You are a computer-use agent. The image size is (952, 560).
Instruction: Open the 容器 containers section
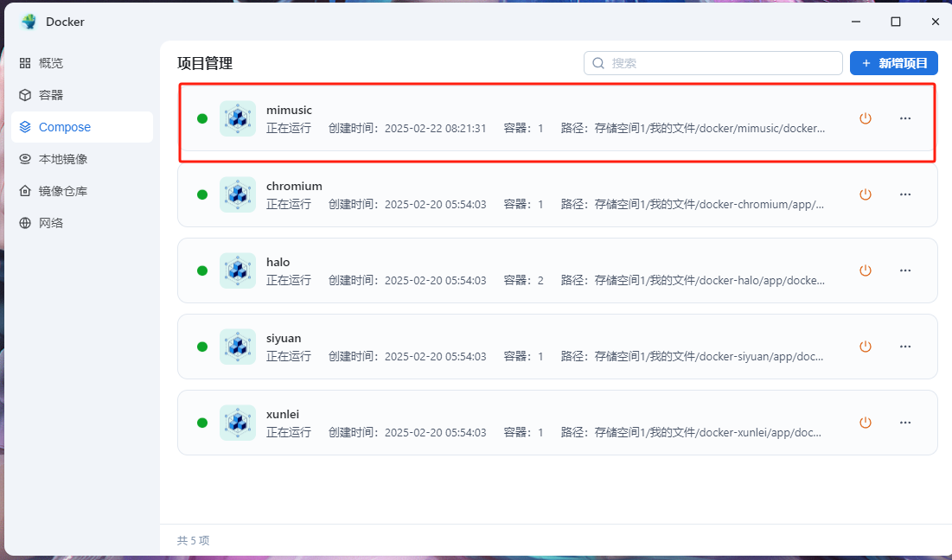[x=51, y=95]
